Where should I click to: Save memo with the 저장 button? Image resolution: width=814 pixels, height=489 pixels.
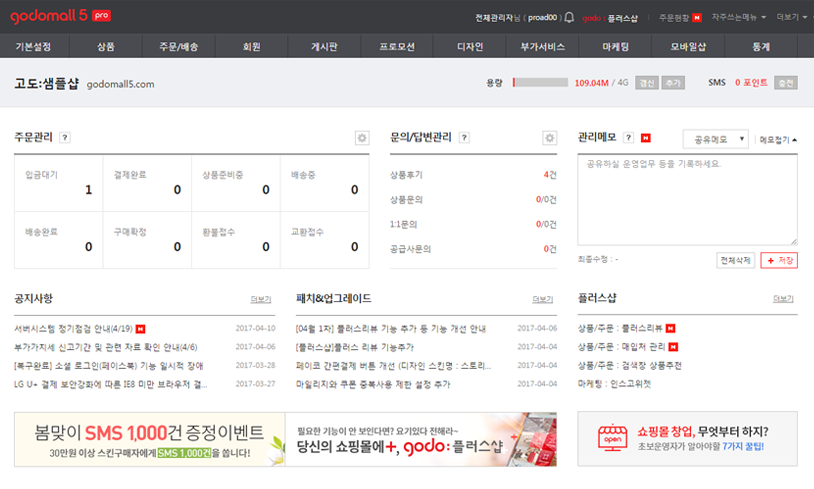click(x=779, y=260)
